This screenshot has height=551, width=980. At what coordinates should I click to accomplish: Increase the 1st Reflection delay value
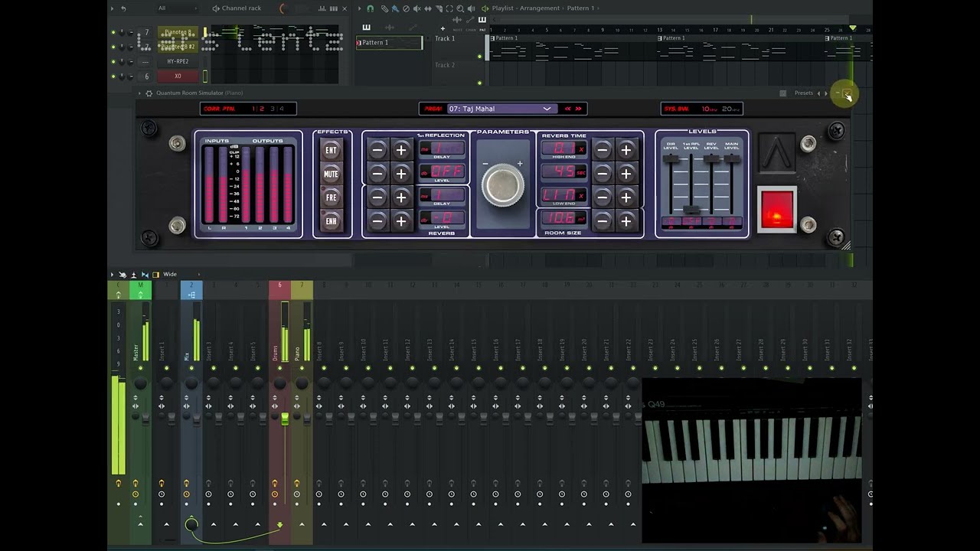tap(401, 150)
